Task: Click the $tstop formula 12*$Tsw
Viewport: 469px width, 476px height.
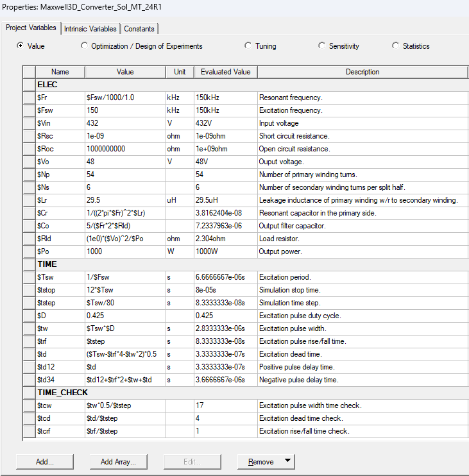Action: click(x=125, y=290)
